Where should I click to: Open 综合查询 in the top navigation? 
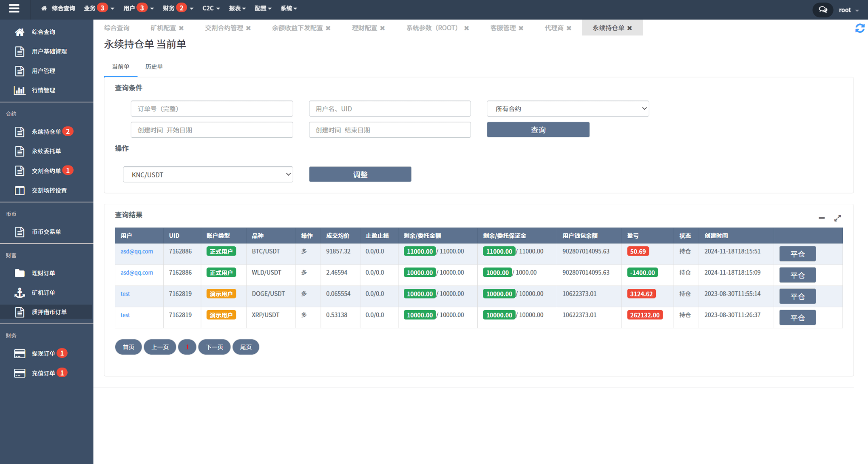tap(58, 8)
